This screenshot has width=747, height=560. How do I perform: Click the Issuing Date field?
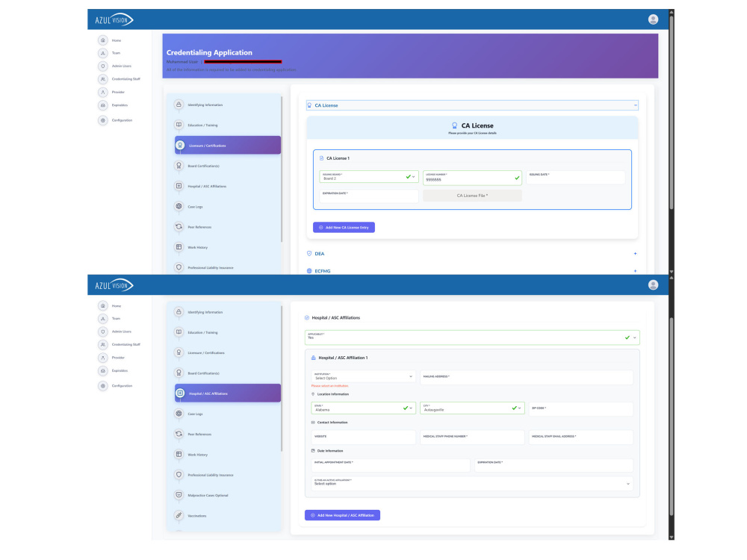[575, 177]
